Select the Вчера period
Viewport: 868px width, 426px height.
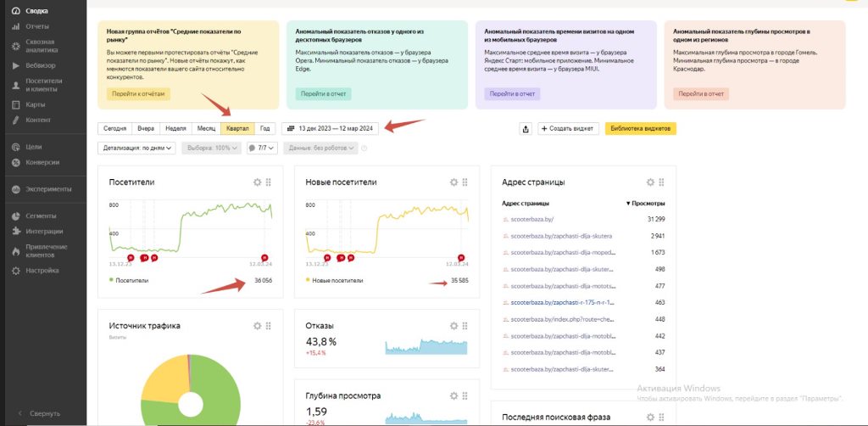point(146,128)
